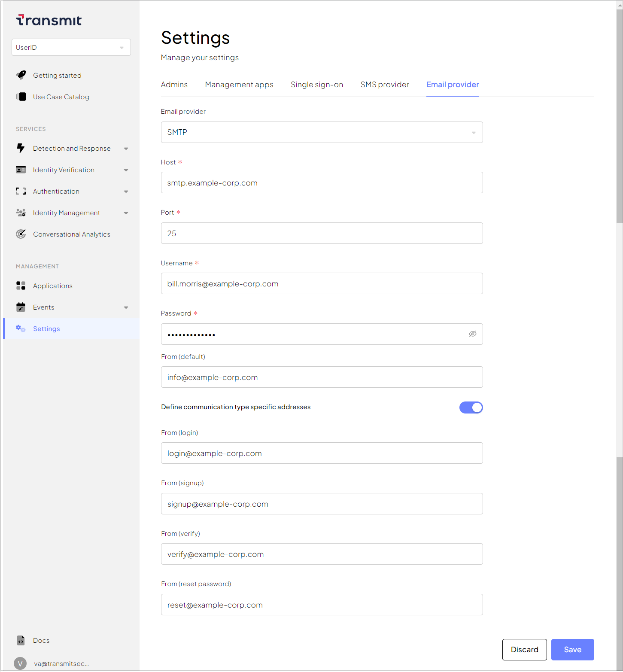Viewport: 623px width, 672px height.
Task: Click the Host input field
Action: point(322,183)
